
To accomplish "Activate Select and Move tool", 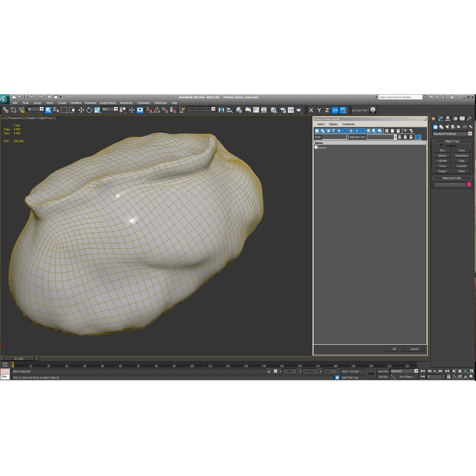I will point(81,110).
